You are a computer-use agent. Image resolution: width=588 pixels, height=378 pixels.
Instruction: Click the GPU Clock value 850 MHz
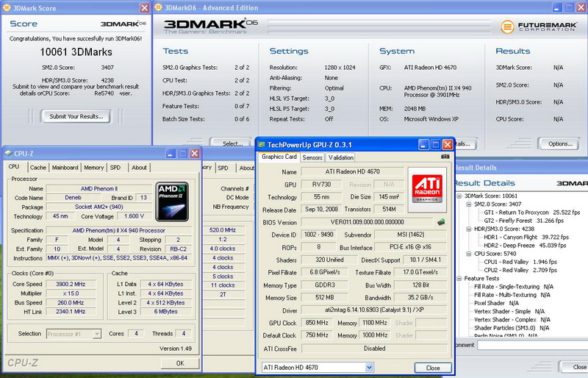coord(317,323)
